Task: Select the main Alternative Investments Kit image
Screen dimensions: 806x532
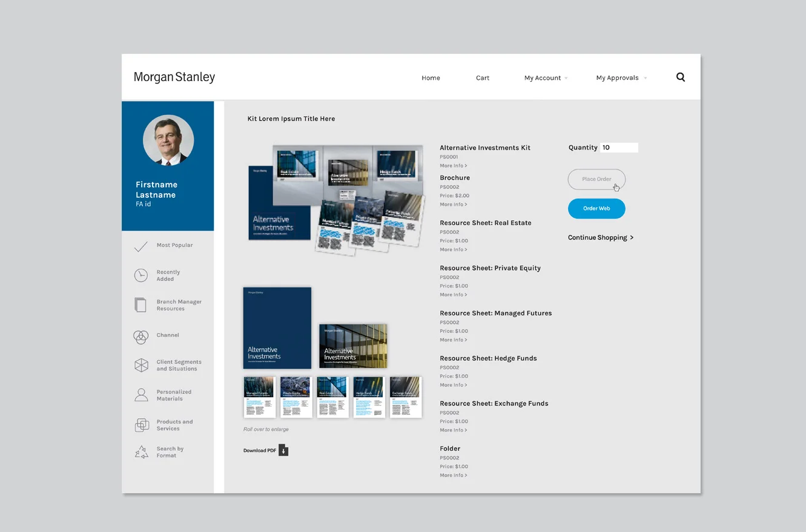Action: (336, 200)
